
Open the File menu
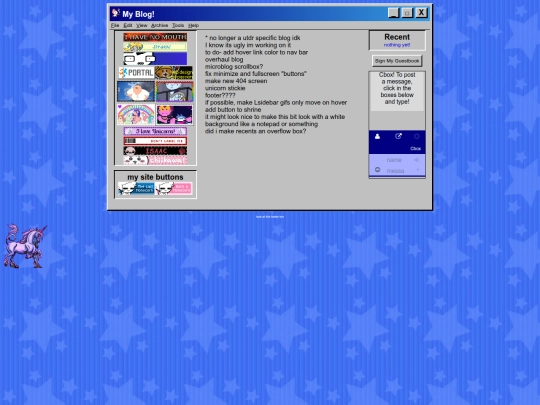[x=115, y=25]
